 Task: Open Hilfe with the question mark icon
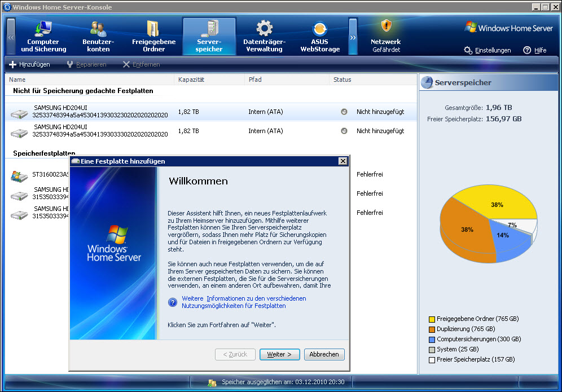pos(527,50)
